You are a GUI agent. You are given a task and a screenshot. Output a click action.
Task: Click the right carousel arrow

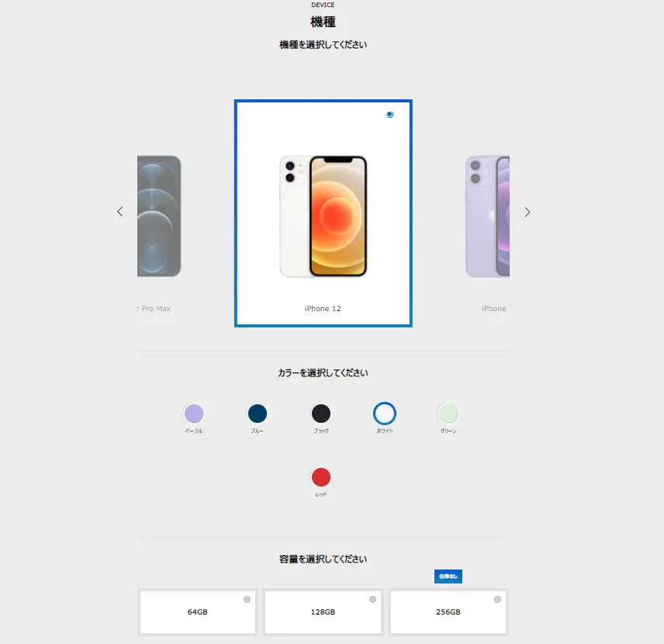coord(527,212)
